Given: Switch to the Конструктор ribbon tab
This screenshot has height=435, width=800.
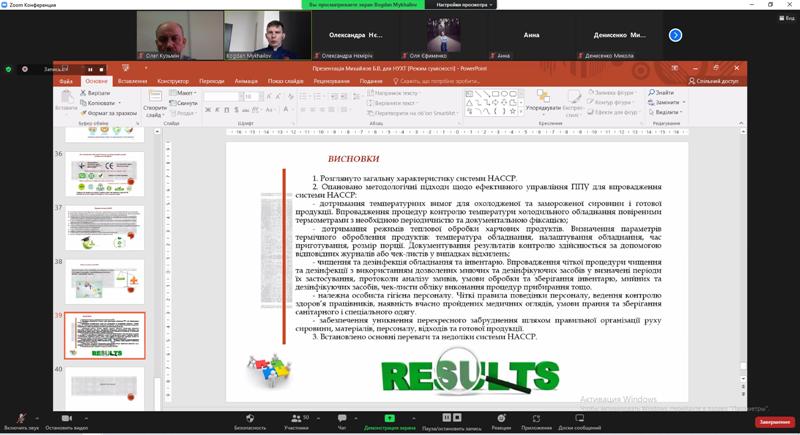Looking at the screenshot, I should coord(173,81).
